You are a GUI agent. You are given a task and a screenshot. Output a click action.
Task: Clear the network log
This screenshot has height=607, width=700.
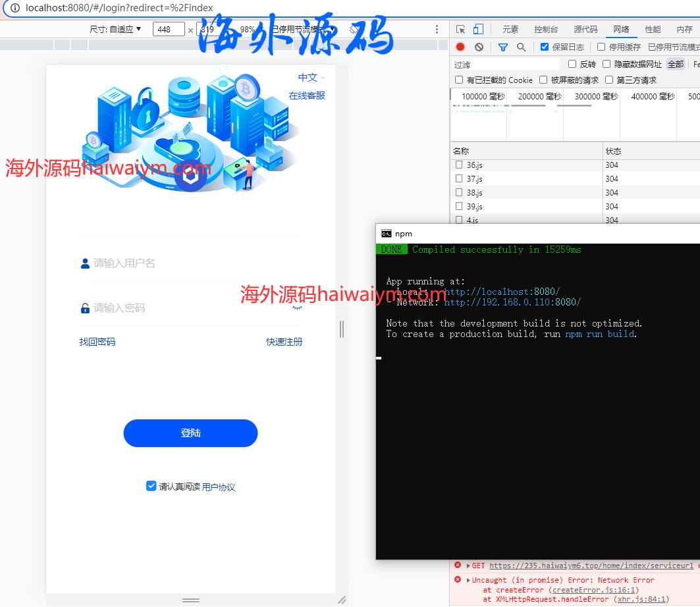479,47
